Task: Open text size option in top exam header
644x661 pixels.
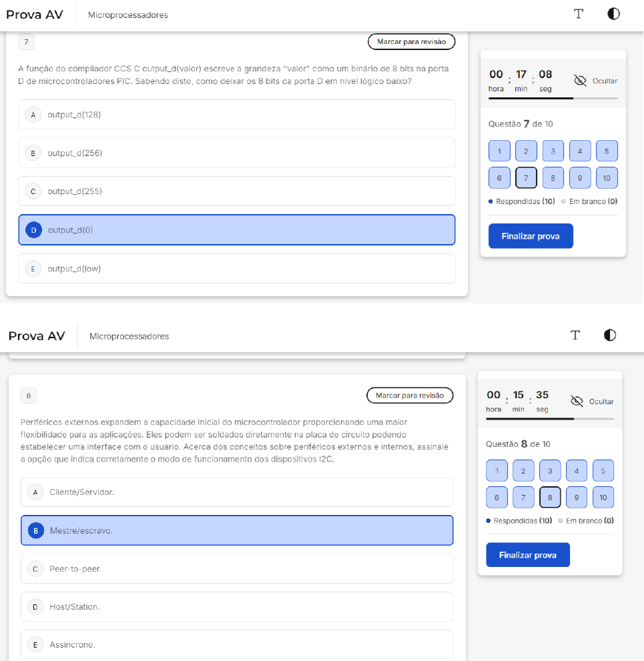Action: pos(579,14)
